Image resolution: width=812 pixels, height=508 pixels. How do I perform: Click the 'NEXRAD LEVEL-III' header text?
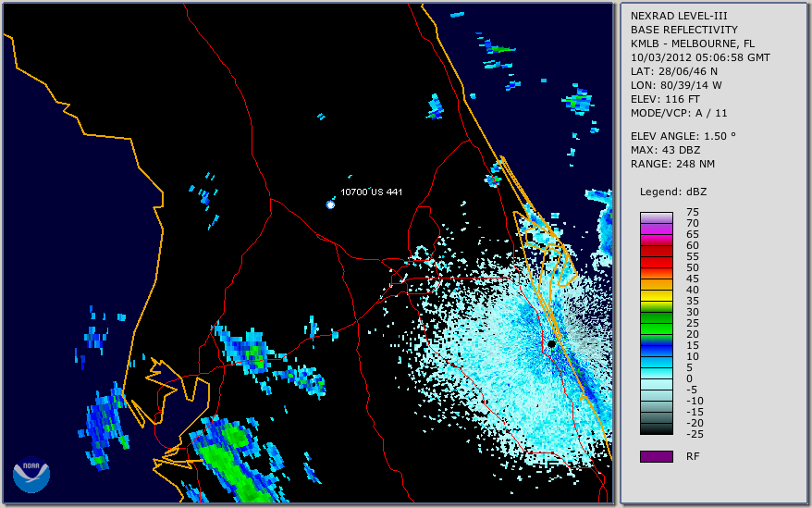pyautogui.click(x=679, y=16)
